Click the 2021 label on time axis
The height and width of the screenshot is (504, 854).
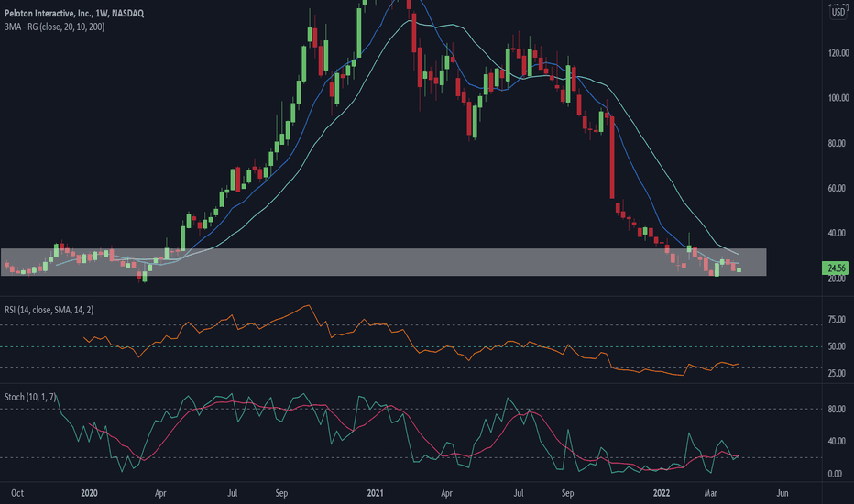(x=375, y=493)
